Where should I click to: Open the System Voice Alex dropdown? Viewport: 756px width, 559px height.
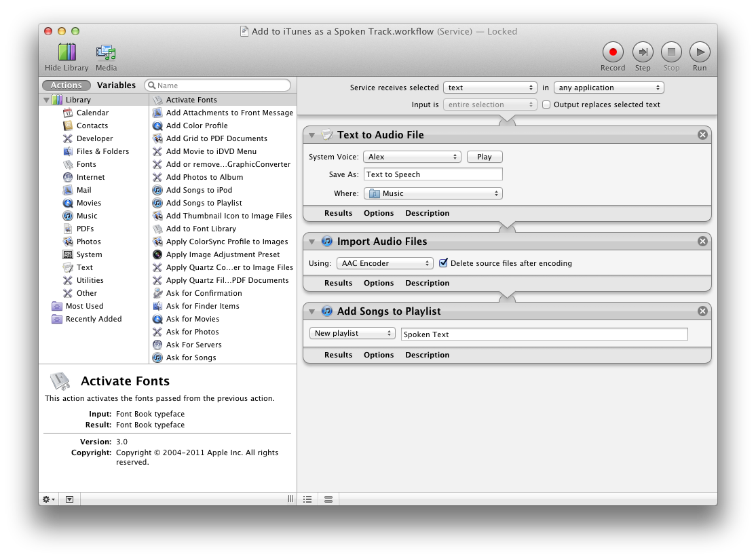(412, 157)
